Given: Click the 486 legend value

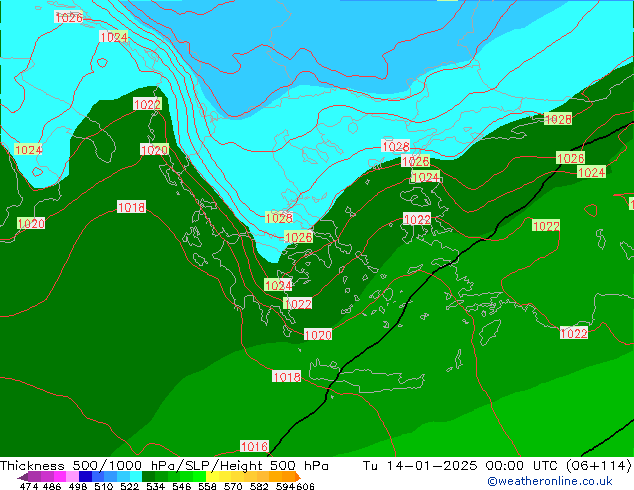Looking at the screenshot, I should click(52, 486).
